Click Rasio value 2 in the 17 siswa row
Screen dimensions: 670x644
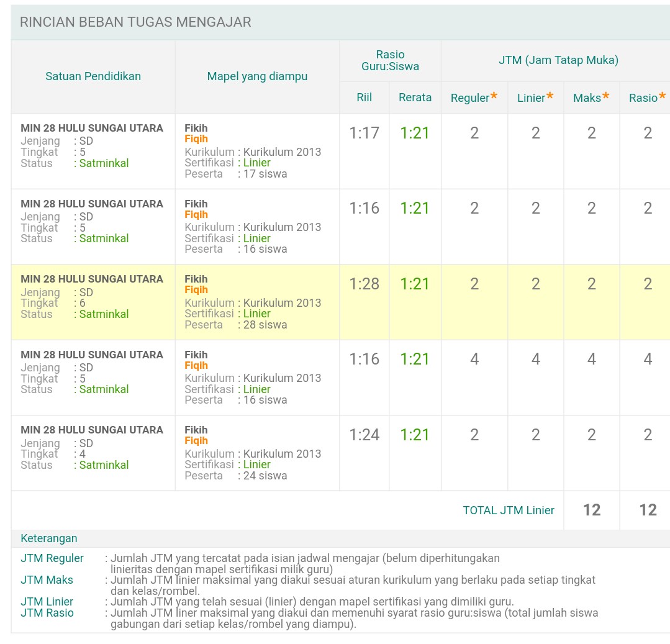click(648, 133)
